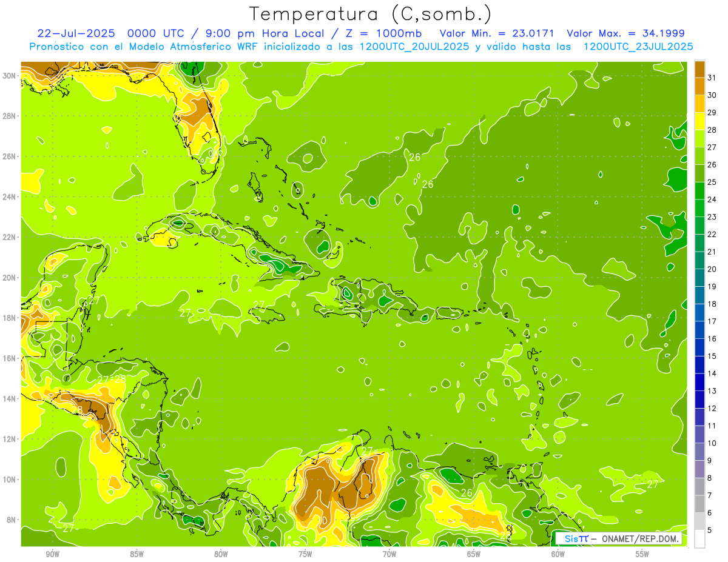Click the "70W" longitude axis label
The height and width of the screenshot is (562, 728).
click(389, 554)
